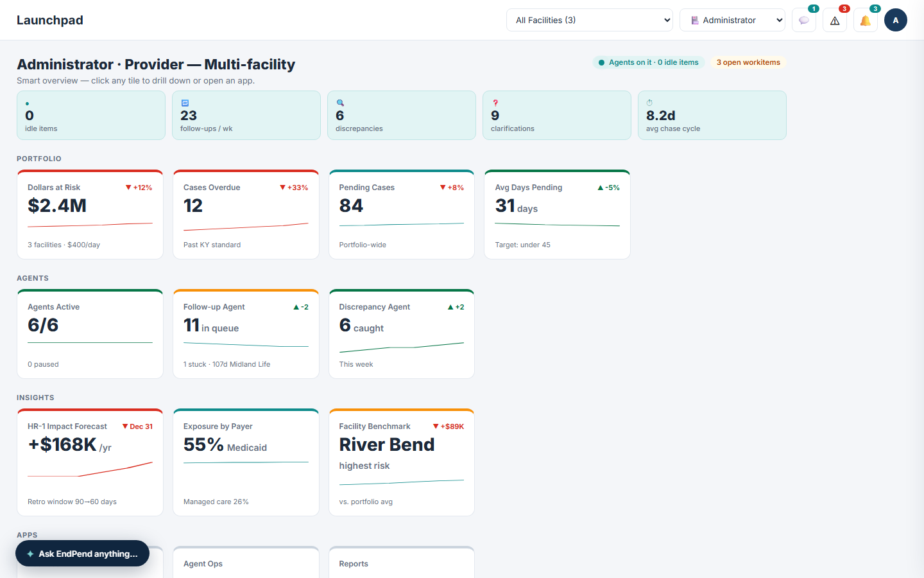Click 'Retro window 90→60 days' text
924x578 pixels.
pos(72,502)
